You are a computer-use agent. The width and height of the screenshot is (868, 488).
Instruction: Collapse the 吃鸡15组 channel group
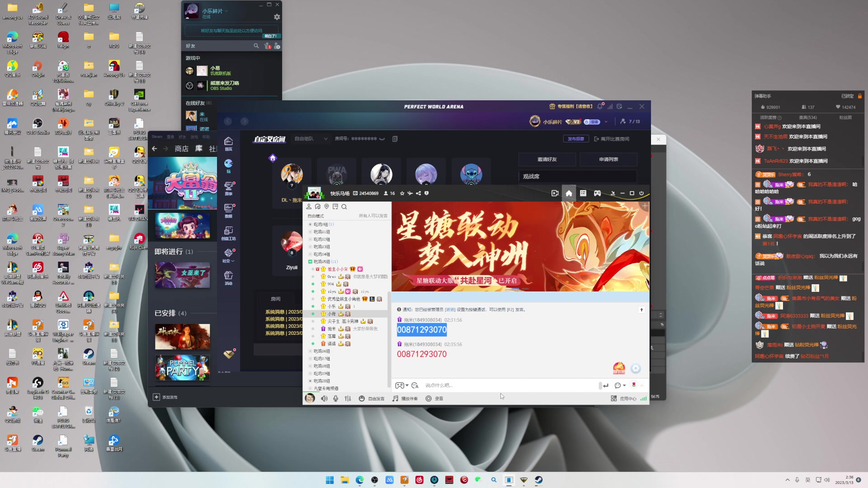click(310, 262)
